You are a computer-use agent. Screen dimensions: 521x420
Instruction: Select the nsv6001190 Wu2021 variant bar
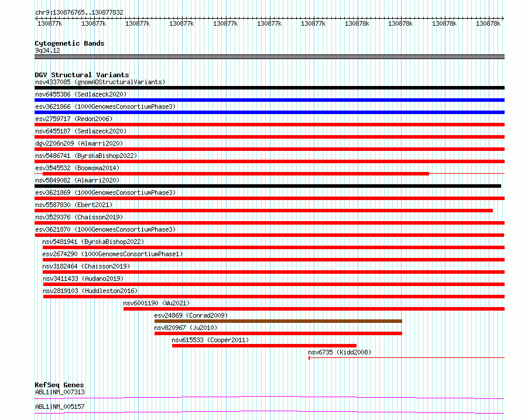tap(314, 309)
